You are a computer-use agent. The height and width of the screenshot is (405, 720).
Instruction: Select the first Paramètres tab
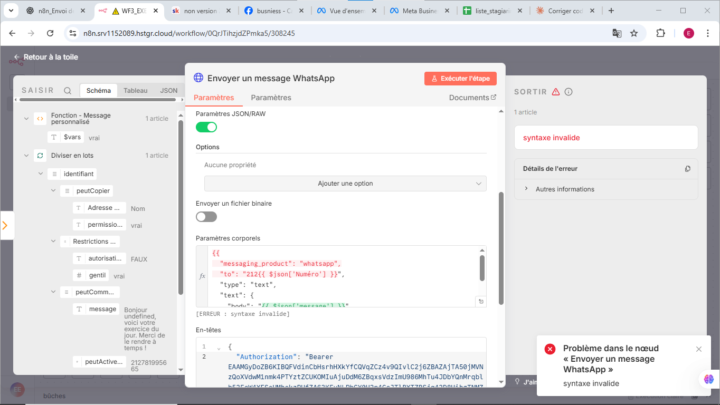click(x=214, y=97)
